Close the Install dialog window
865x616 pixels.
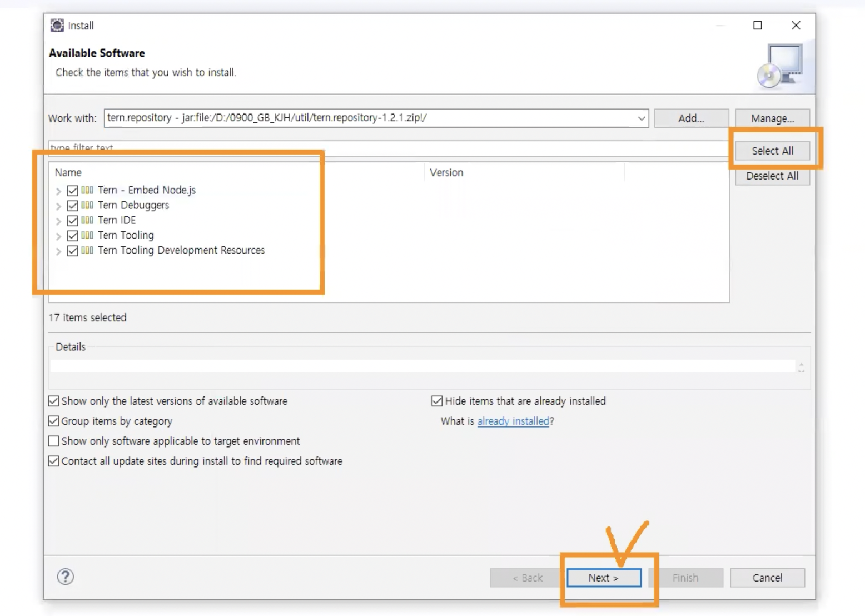tap(796, 26)
